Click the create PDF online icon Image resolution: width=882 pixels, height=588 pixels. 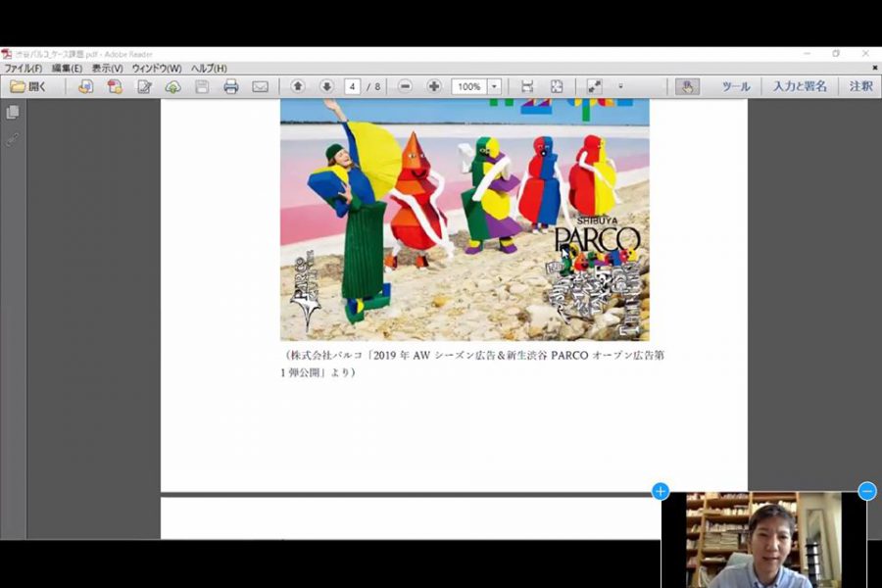click(x=85, y=86)
